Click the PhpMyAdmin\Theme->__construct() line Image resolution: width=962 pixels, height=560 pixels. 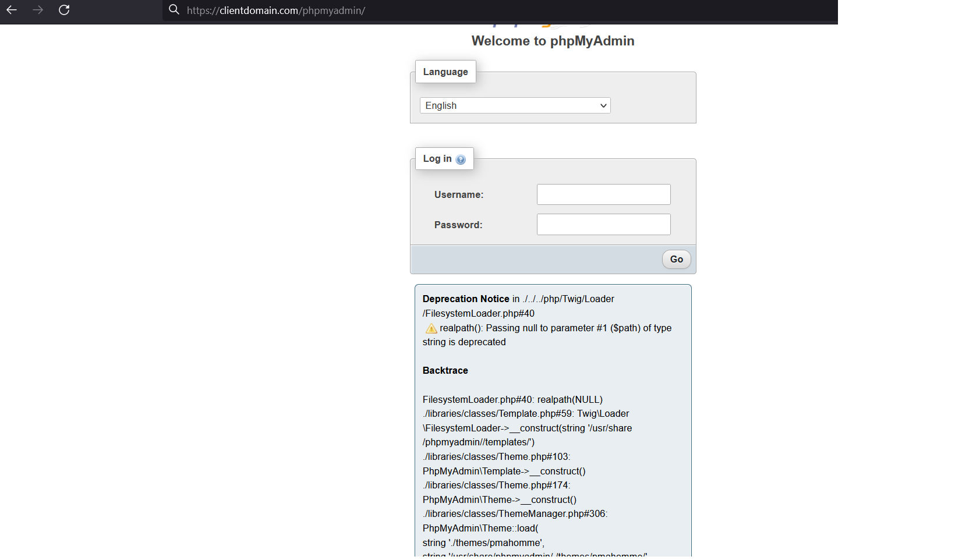(x=500, y=499)
